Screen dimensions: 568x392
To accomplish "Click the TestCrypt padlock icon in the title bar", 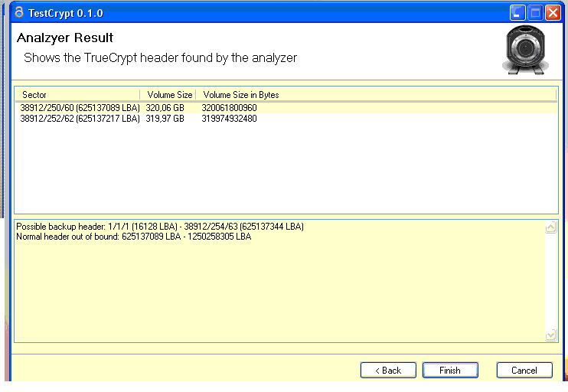I will point(19,12).
